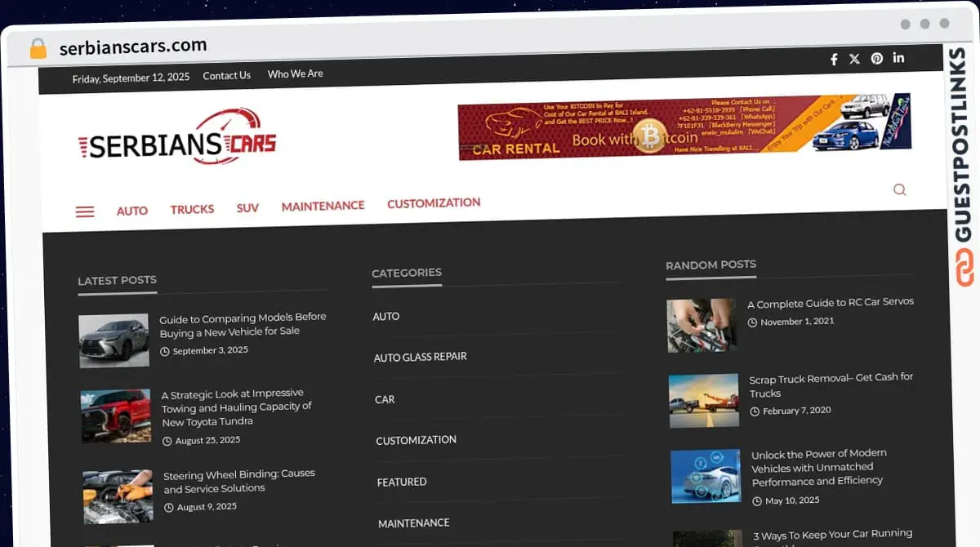Viewport: 980px width, 547px height.
Task: Select the CUSTOMIZATION category in list
Action: point(416,439)
